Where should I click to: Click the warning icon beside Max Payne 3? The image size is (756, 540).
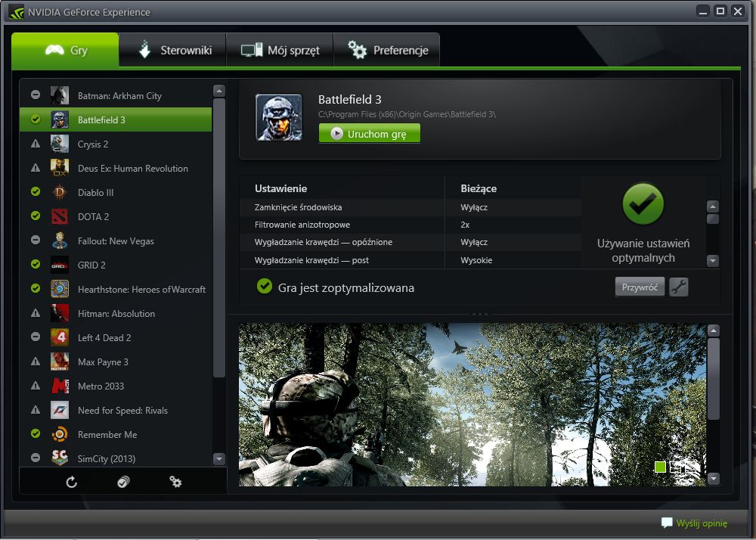pos(36,361)
